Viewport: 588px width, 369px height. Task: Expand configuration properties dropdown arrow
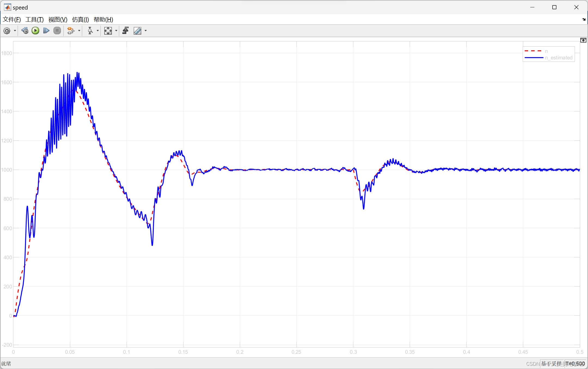15,31
